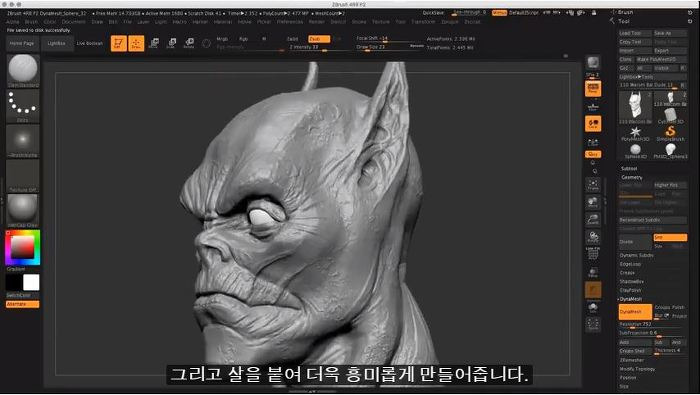Select the PolyMesh3D star tool
The image size is (700, 395).
(635, 133)
